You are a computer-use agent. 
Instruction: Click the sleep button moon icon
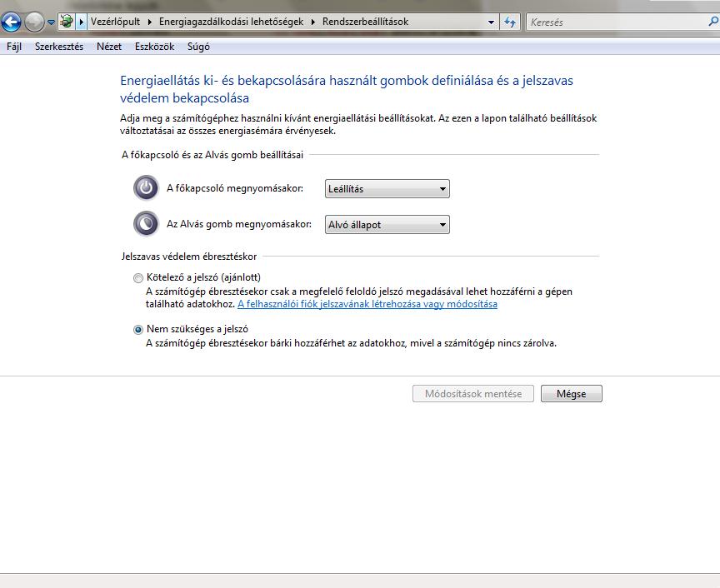(x=146, y=223)
